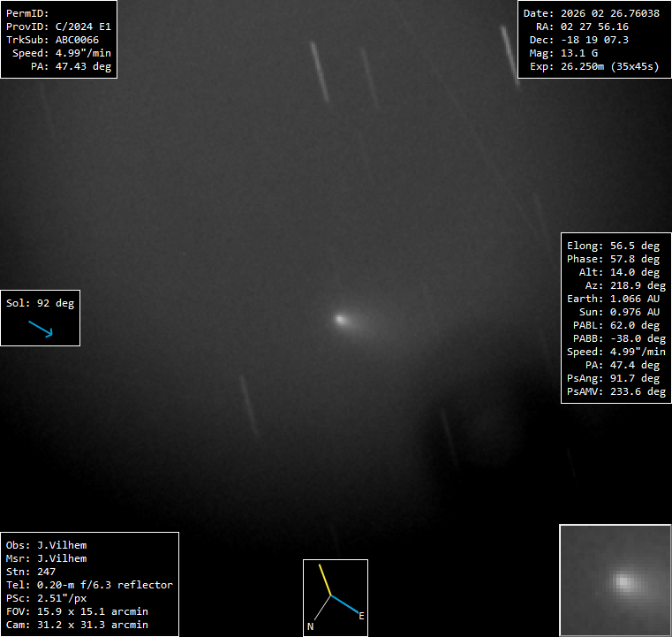Click the 'Phase: 57.8 deg' line
Screen dimensions: 672x637
point(614,259)
